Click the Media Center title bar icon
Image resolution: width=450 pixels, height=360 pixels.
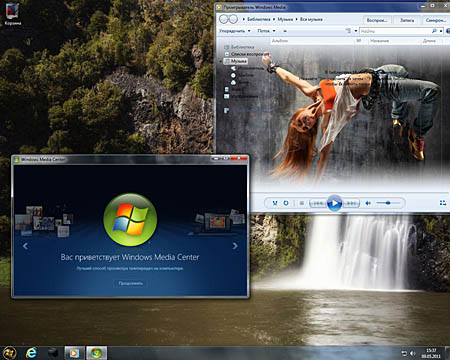point(16,160)
